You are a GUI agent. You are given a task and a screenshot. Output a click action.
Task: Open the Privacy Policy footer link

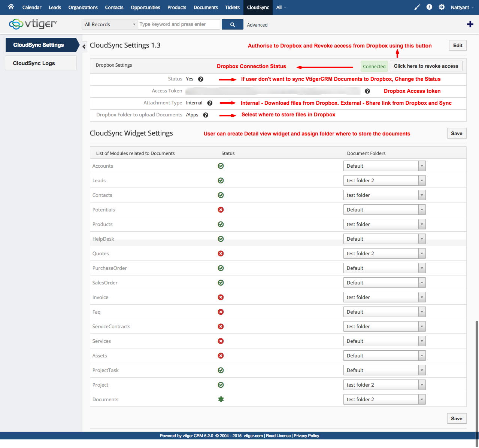[306, 436]
